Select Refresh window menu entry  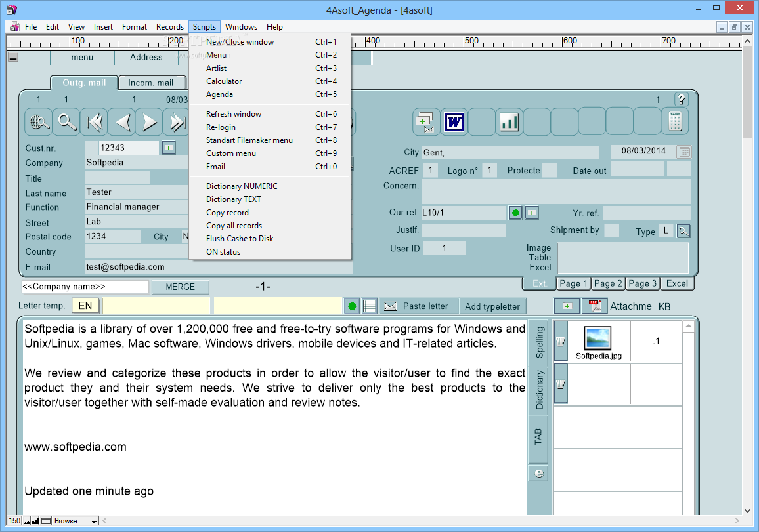point(270,114)
